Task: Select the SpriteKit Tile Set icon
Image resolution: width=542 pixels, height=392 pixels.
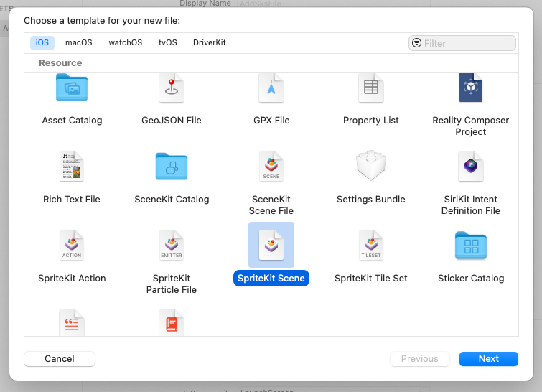Action: point(371,245)
